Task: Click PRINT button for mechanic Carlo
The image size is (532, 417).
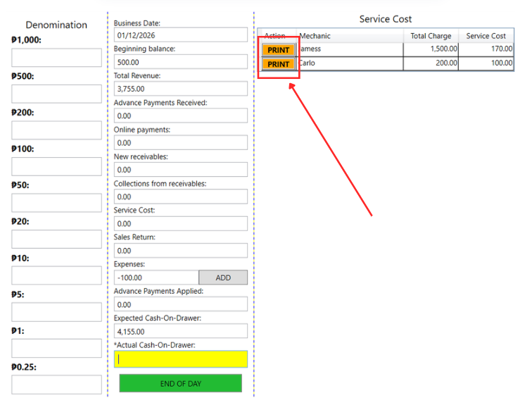Action: point(279,64)
